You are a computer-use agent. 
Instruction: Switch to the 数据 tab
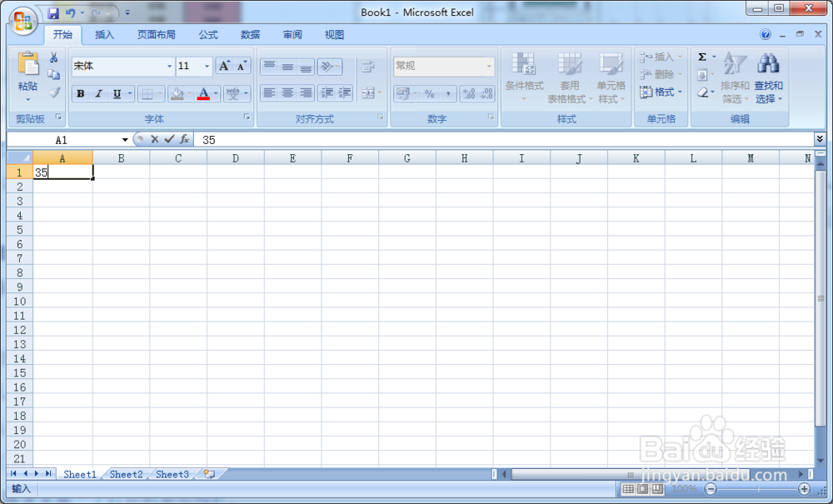coord(250,34)
